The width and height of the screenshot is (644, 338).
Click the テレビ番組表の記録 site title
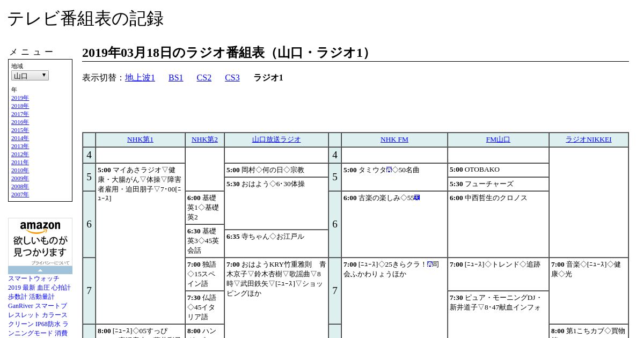(85, 19)
